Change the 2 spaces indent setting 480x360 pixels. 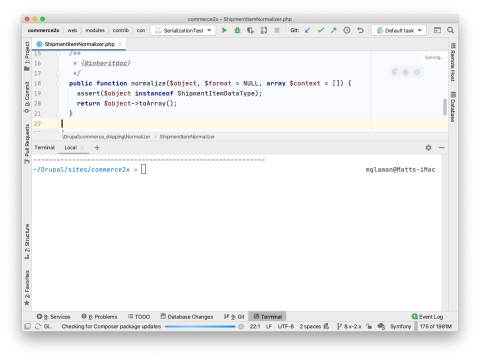pyautogui.click(x=310, y=326)
